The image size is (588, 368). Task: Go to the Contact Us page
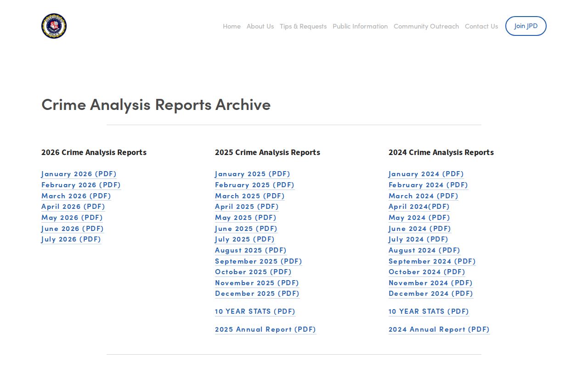coord(481,26)
